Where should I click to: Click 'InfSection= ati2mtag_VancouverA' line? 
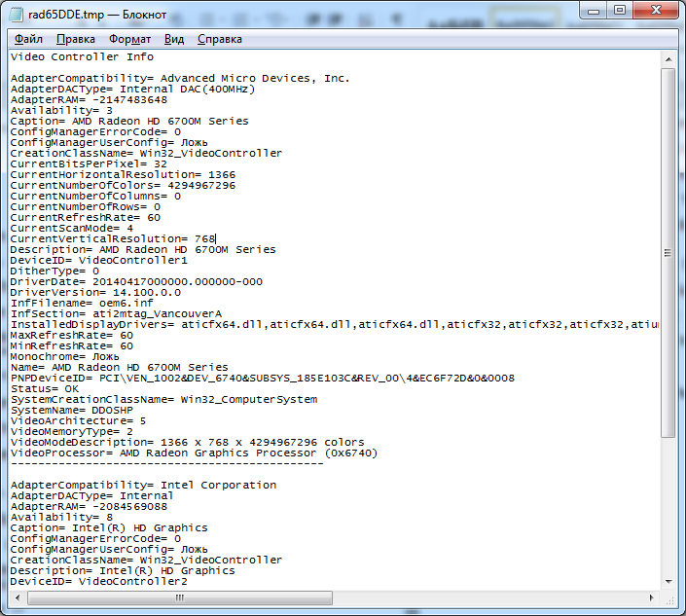[116, 314]
